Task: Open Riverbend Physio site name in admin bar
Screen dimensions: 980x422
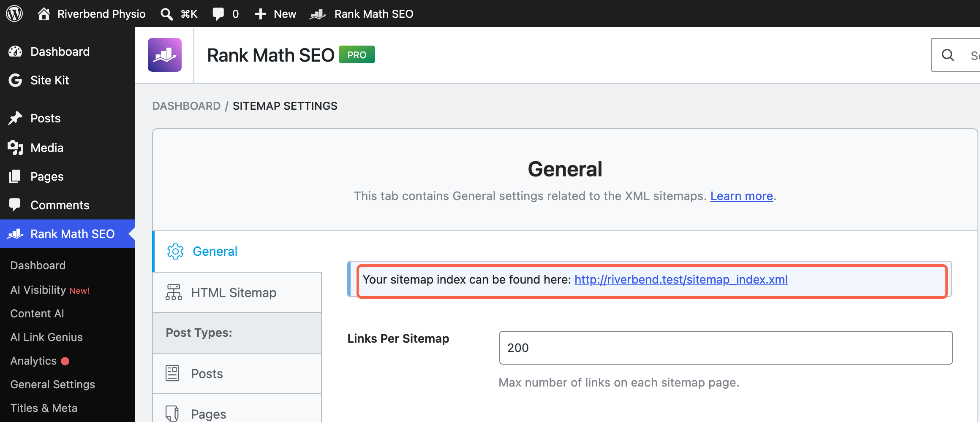Action: (x=101, y=14)
